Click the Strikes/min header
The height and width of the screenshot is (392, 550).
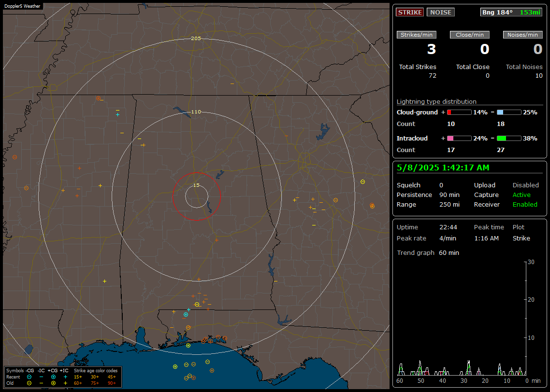pos(416,35)
